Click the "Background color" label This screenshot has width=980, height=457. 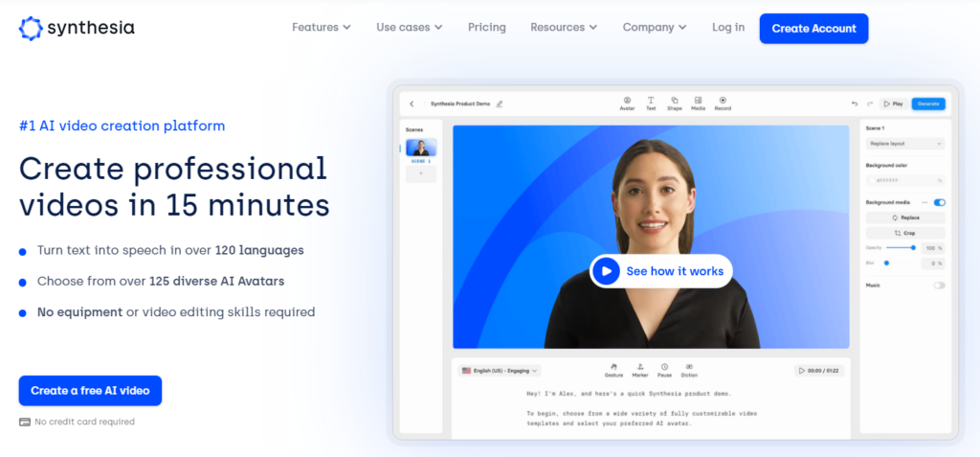[886, 166]
